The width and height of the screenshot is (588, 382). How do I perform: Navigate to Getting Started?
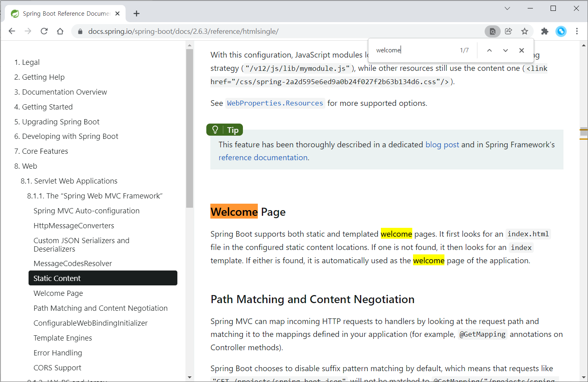[43, 107]
